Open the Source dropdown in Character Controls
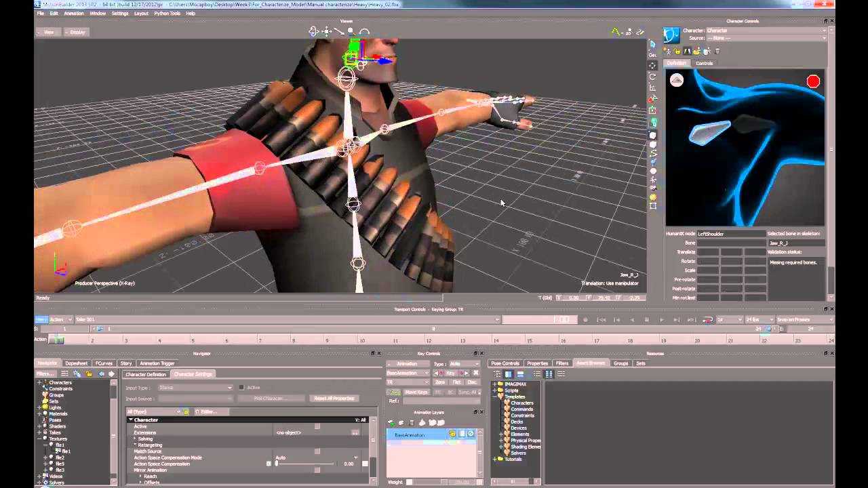 pos(766,38)
